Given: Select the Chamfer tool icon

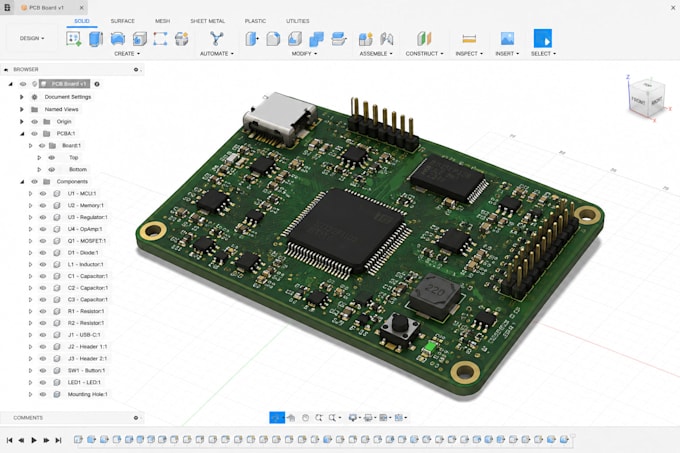Looking at the screenshot, I should (295, 39).
